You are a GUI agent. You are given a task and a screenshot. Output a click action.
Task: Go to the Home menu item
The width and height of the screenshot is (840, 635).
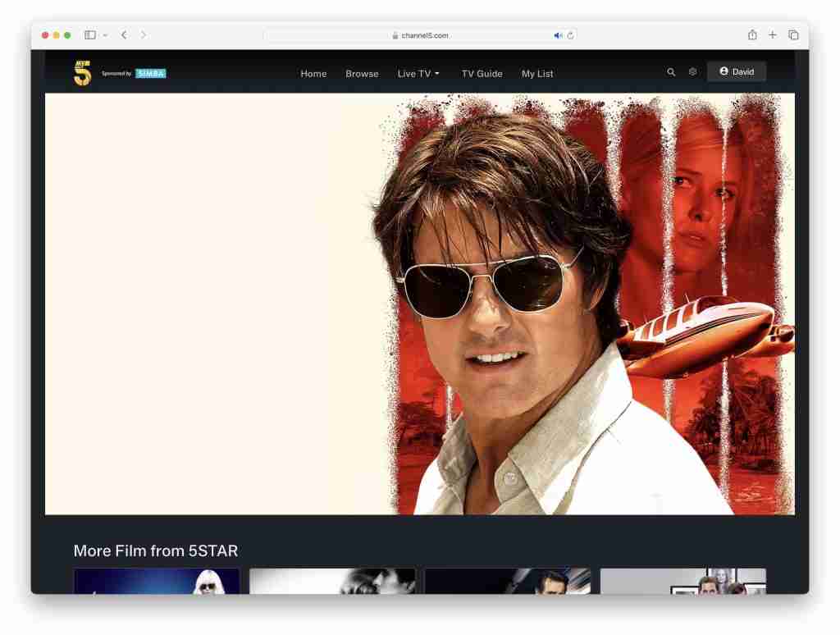coord(313,74)
